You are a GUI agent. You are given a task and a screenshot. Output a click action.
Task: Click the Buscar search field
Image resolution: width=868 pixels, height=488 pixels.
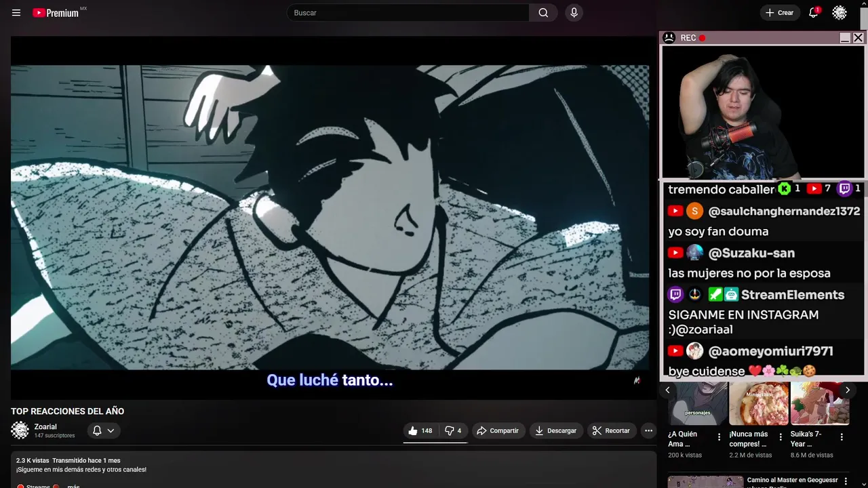408,13
